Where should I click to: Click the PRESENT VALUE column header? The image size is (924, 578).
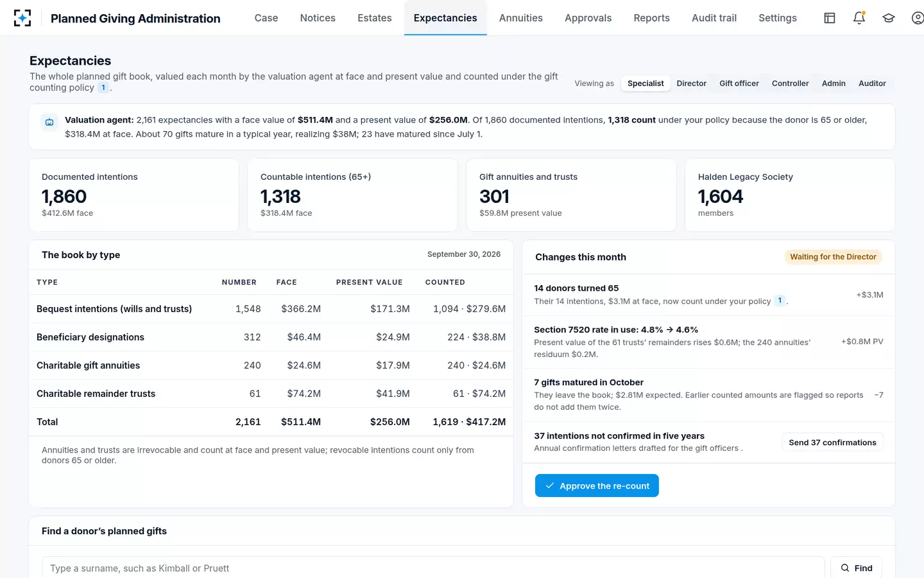pyautogui.click(x=370, y=283)
